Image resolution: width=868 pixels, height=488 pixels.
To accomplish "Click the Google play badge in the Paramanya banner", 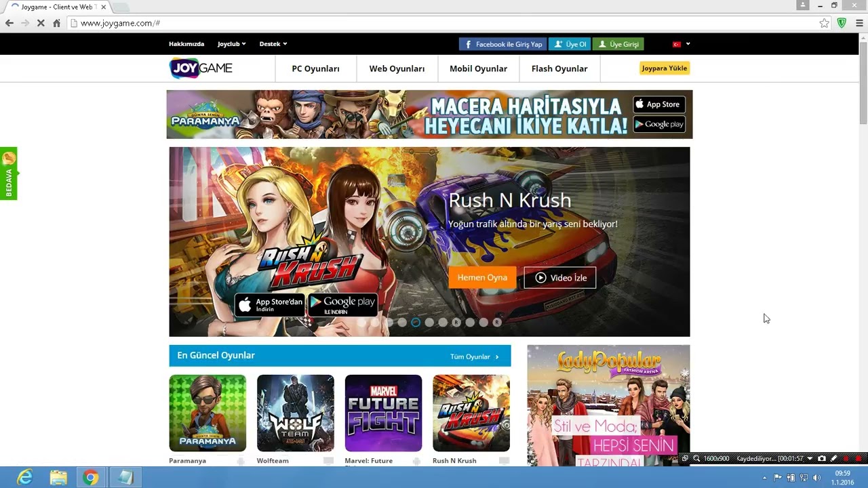I will (x=658, y=124).
